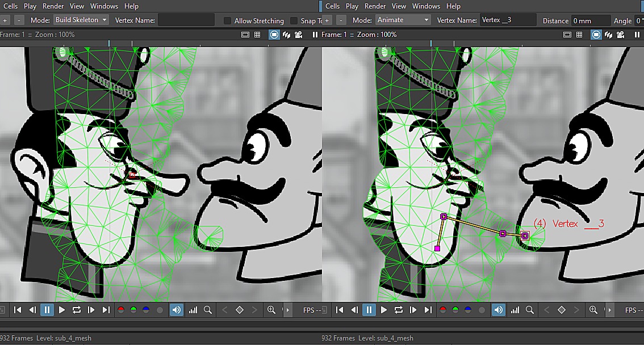The image size is (644, 345).
Task: Open histogram in left viewer
Action: [193, 310]
